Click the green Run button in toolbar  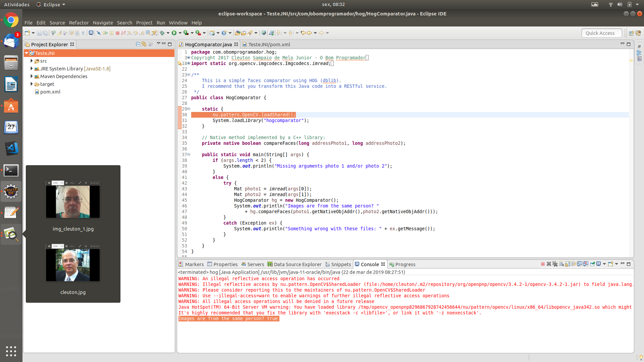point(174,33)
